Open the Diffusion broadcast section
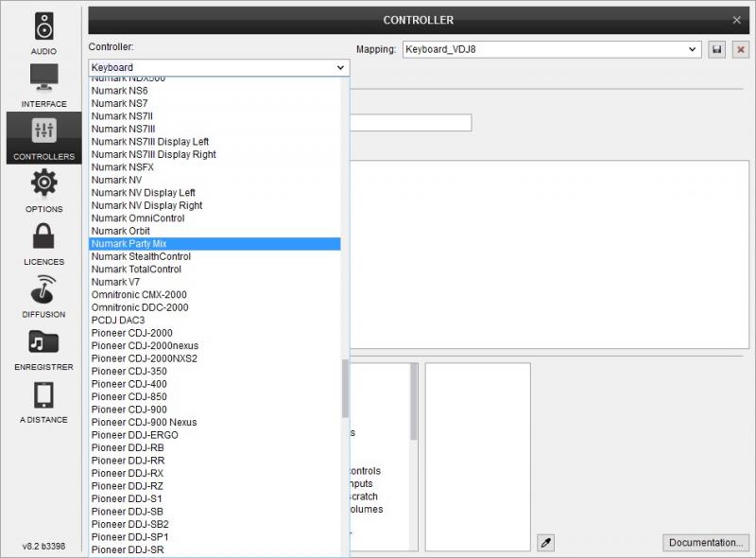 (x=43, y=295)
